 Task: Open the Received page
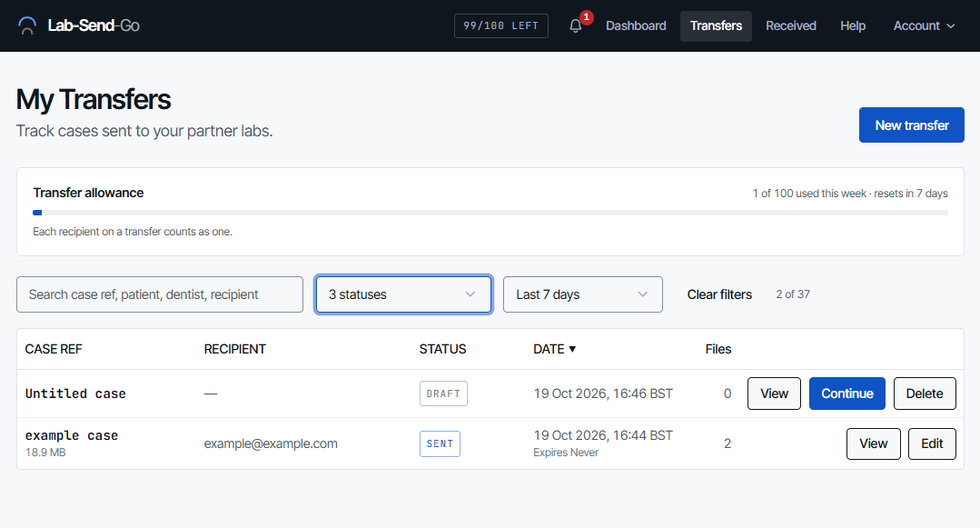[790, 25]
